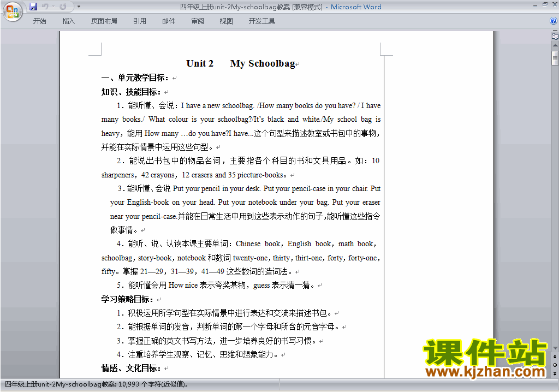The width and height of the screenshot is (559, 392).
Task: Click the Next Page double-arrow button
Action: 555,373
